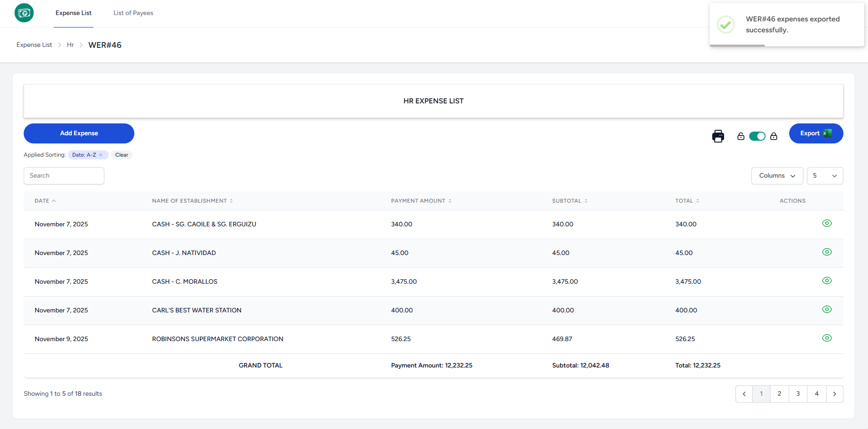This screenshot has height=429, width=868.
Task: Toggle the lock switch
Action: point(757,136)
